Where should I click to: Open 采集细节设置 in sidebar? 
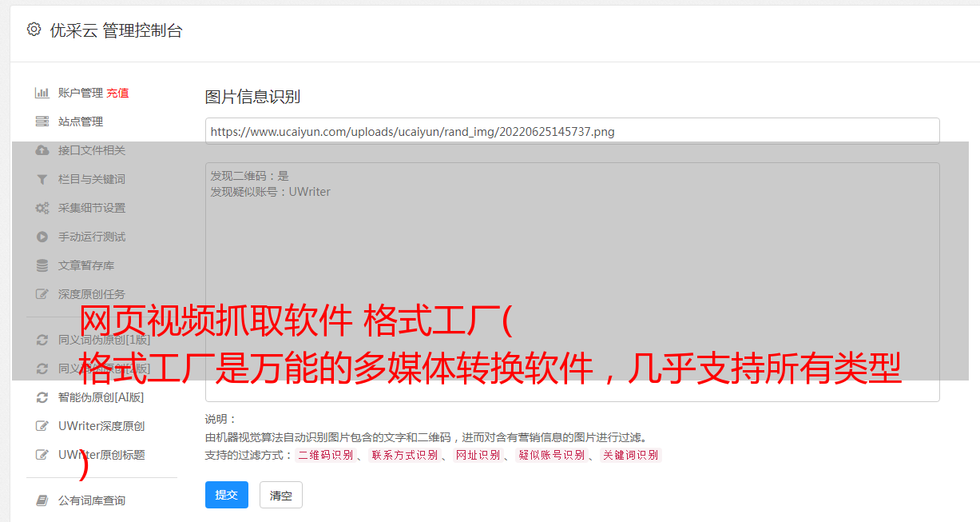(92, 208)
